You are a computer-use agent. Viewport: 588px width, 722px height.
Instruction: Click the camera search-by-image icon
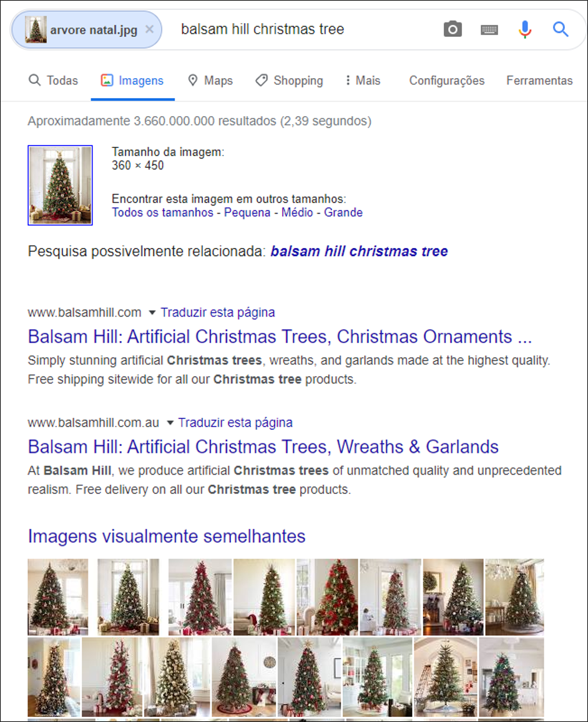(x=453, y=30)
